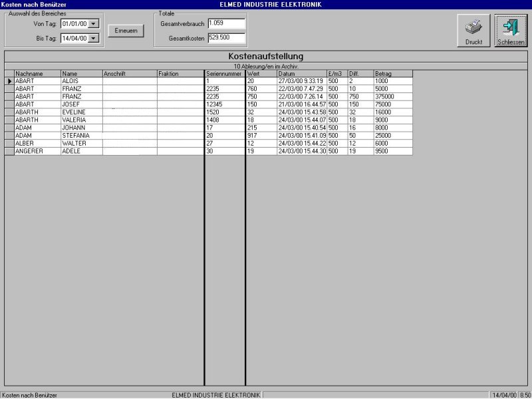Open the Bis Tag date dropdown

(93, 39)
